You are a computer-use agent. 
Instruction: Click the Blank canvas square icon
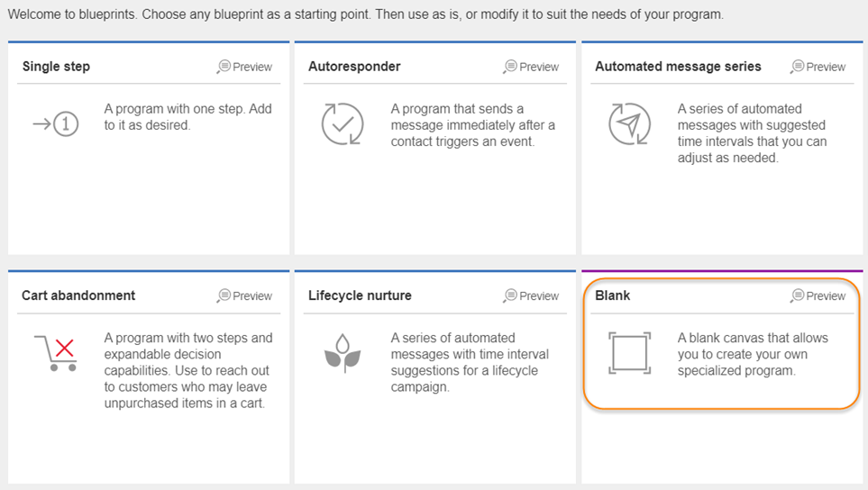click(629, 353)
